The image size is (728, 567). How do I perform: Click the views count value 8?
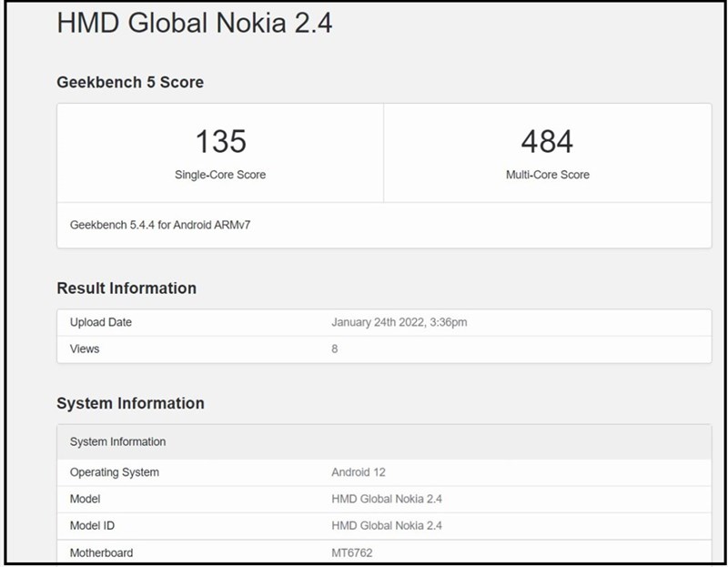click(x=335, y=349)
